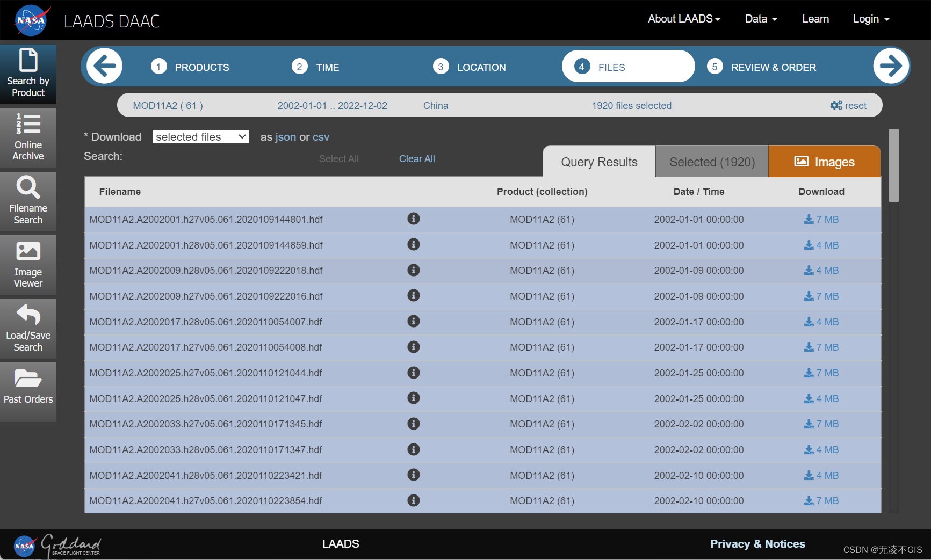Click 1920 files selected summary

pyautogui.click(x=631, y=106)
